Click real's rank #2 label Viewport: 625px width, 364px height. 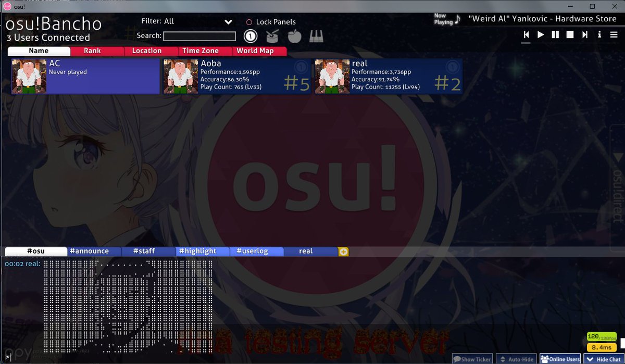point(448,83)
